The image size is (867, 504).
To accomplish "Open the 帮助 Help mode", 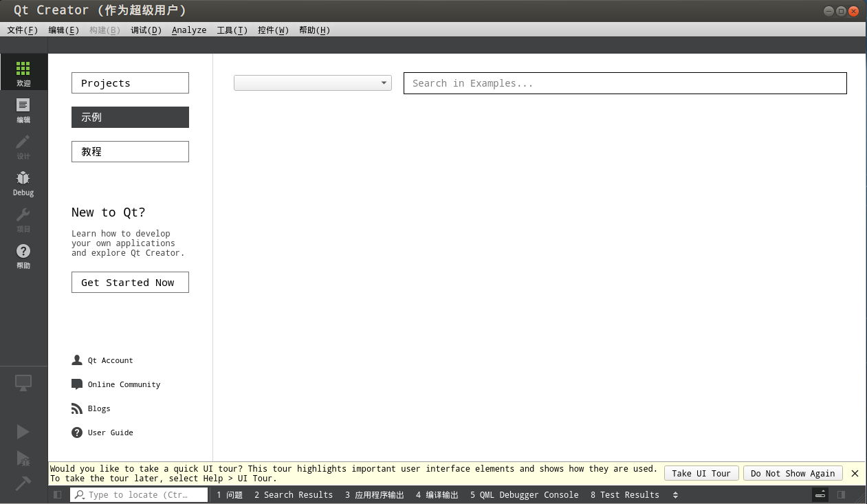I will tap(23, 256).
